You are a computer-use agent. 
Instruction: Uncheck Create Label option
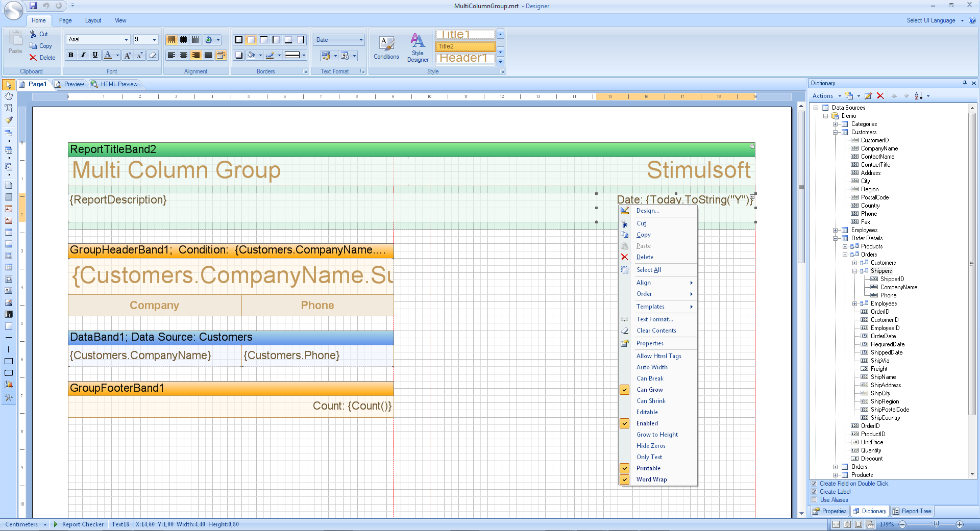814,492
